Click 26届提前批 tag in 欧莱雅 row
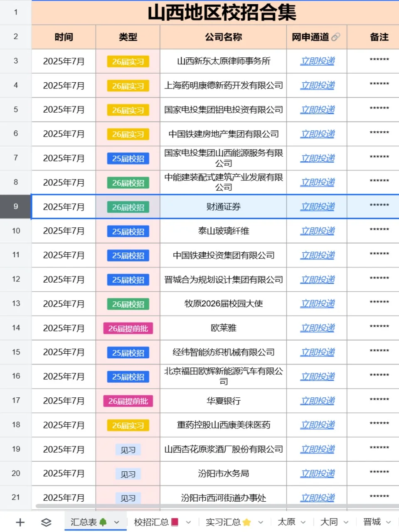 128,328
